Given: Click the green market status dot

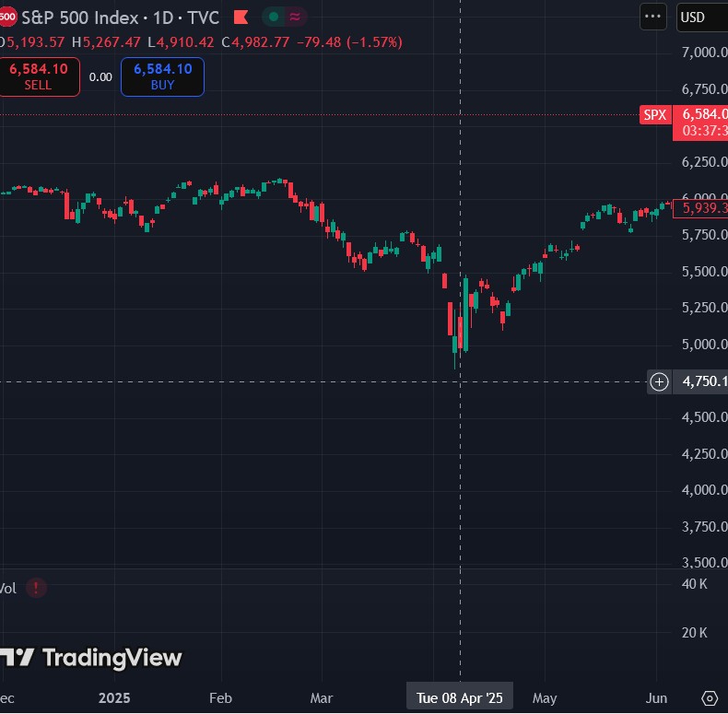Looking at the screenshot, I should [x=274, y=18].
